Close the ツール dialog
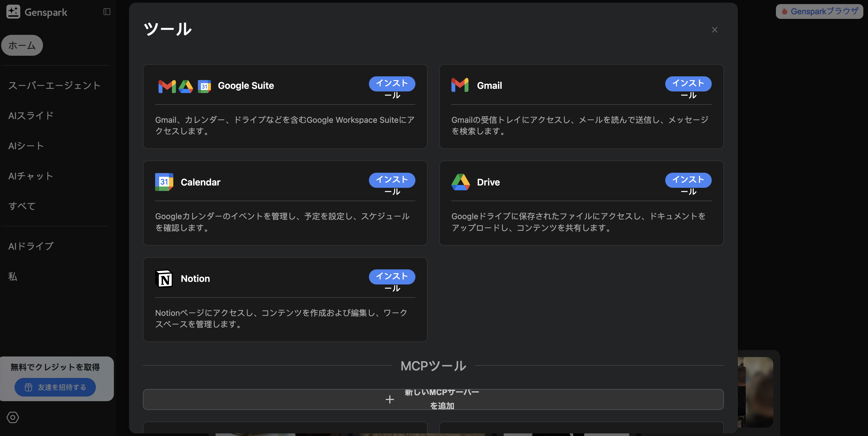The width and height of the screenshot is (868, 436). (x=714, y=30)
